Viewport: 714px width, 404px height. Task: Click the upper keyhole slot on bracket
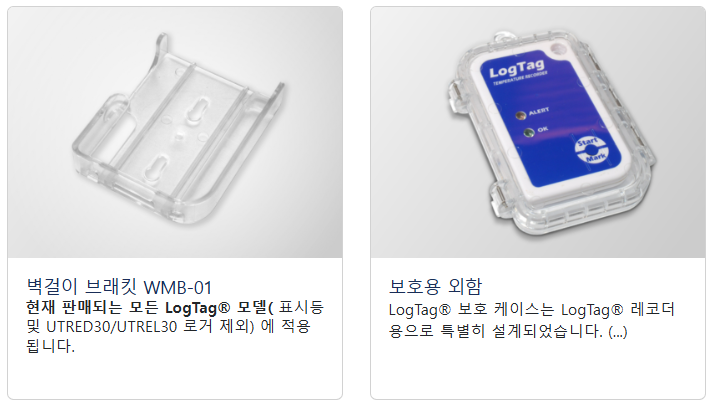196,111
